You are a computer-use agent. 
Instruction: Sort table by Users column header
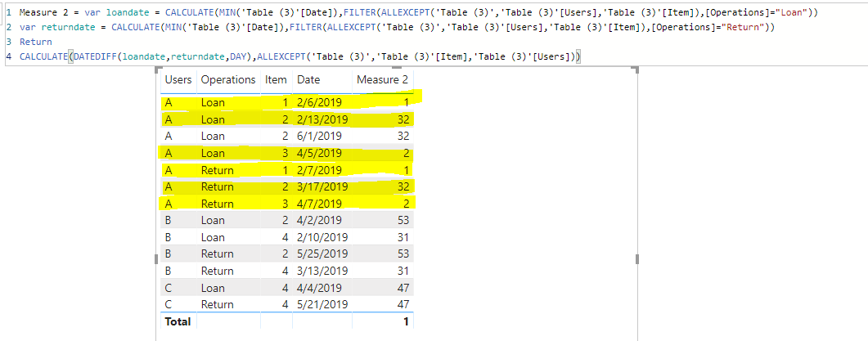tap(178, 79)
